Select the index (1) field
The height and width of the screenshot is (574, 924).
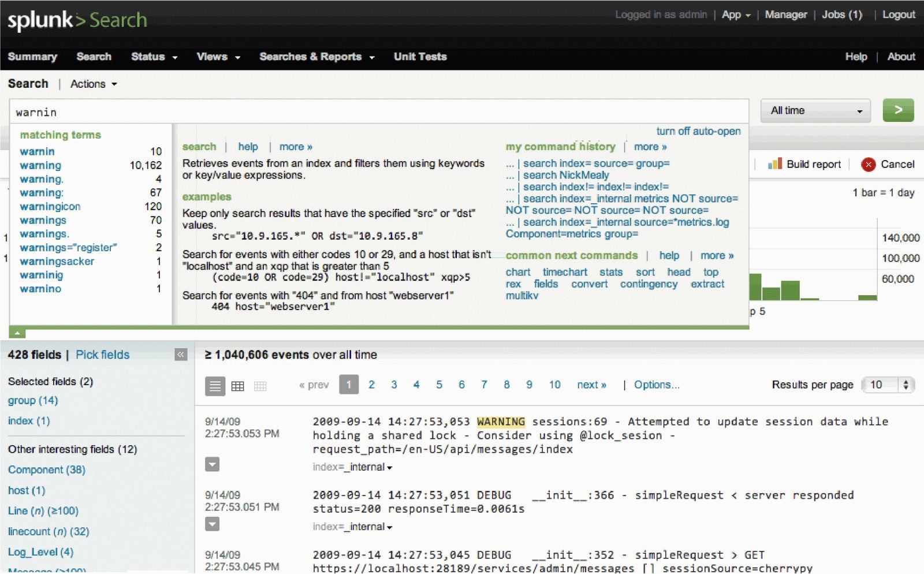pyautogui.click(x=29, y=421)
